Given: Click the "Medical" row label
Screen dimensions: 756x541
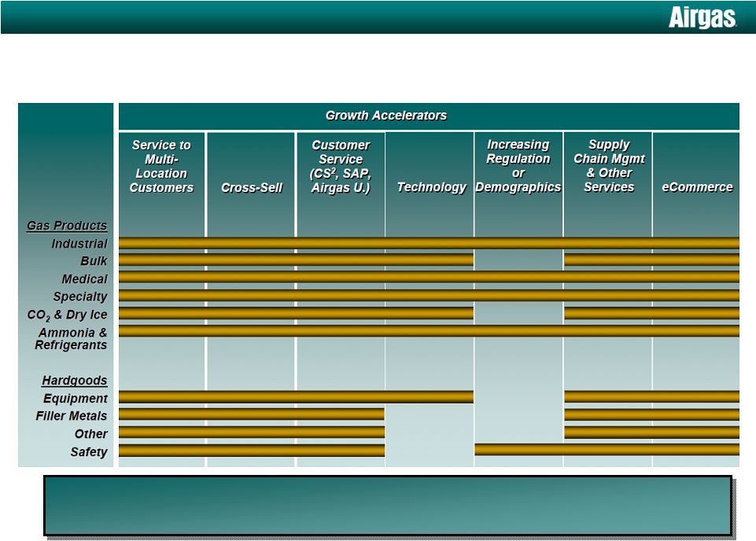Looking at the screenshot, I should [x=85, y=279].
